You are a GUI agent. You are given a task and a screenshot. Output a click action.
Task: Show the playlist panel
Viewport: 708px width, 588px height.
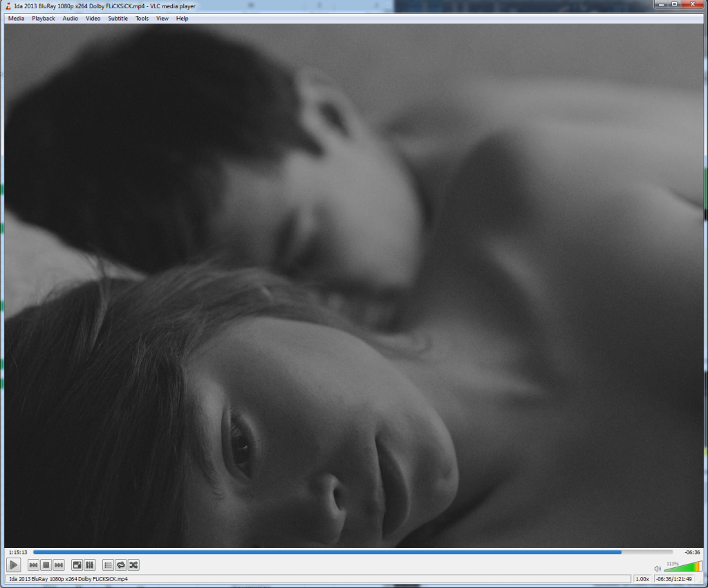tap(108, 565)
